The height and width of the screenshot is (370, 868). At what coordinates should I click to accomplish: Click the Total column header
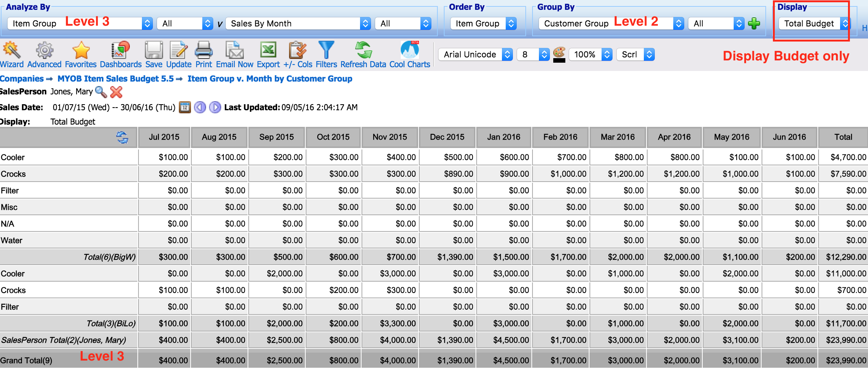point(843,137)
